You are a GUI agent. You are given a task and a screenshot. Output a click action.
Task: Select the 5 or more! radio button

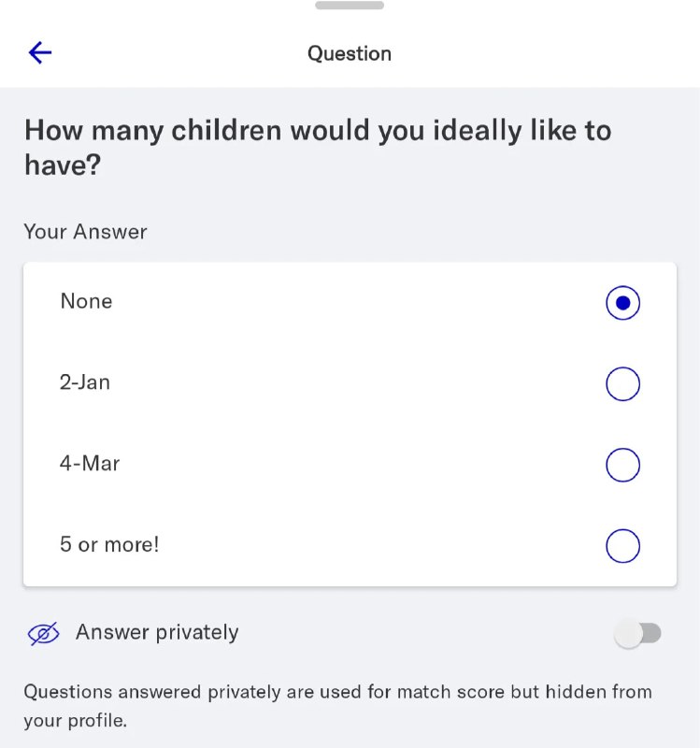pyautogui.click(x=622, y=546)
